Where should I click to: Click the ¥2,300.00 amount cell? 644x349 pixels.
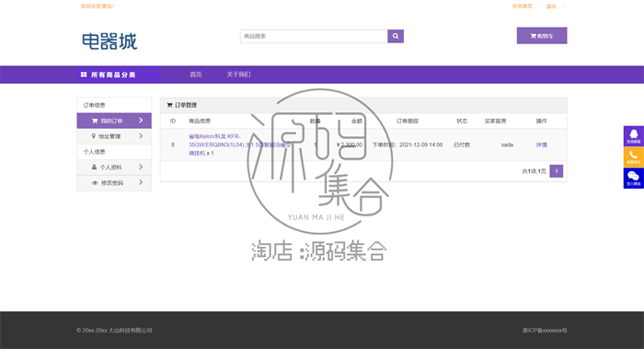pyautogui.click(x=350, y=145)
